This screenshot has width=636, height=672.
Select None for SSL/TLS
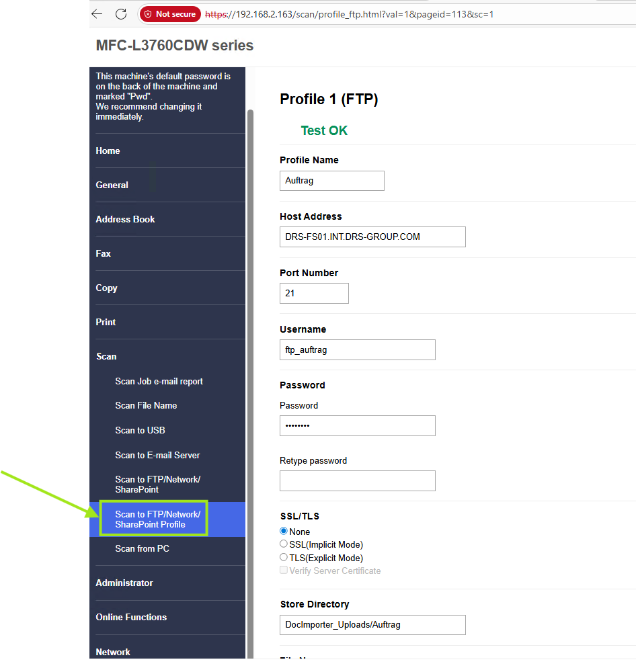[x=284, y=532]
